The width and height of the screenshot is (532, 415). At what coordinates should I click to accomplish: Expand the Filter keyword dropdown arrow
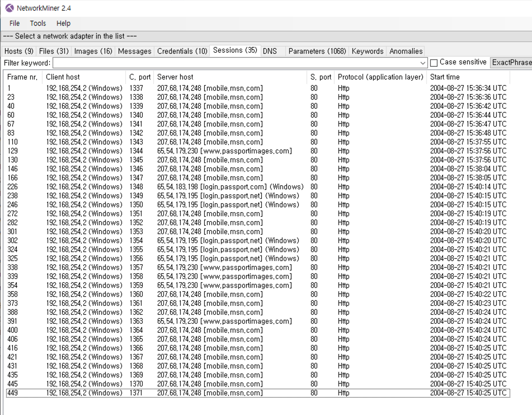tap(423, 63)
